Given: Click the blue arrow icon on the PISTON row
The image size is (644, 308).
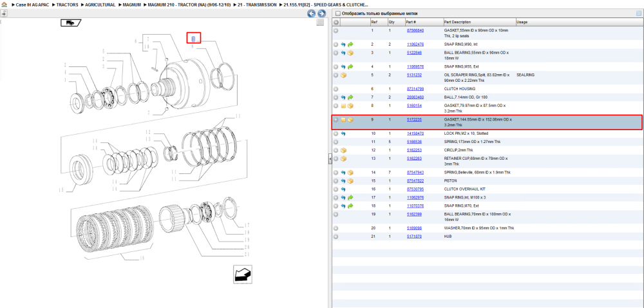Looking at the screenshot, I should coord(343,181).
